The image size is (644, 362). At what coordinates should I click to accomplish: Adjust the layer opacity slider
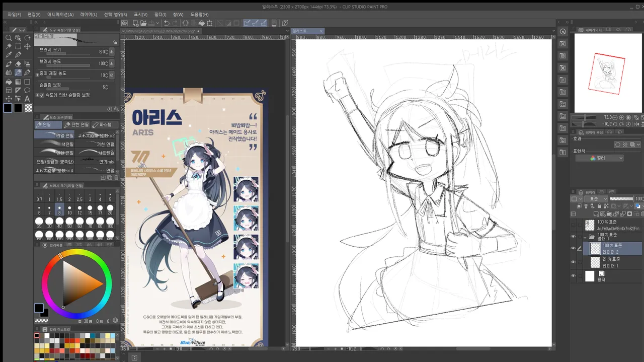[x=622, y=199]
